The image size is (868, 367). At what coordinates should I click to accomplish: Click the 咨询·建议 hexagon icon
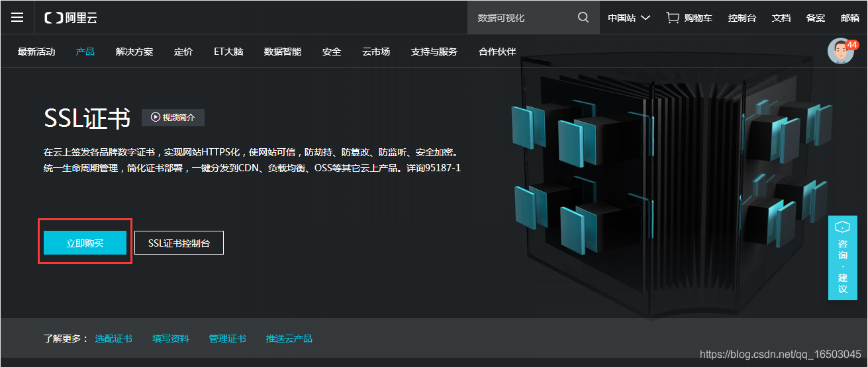coord(842,227)
